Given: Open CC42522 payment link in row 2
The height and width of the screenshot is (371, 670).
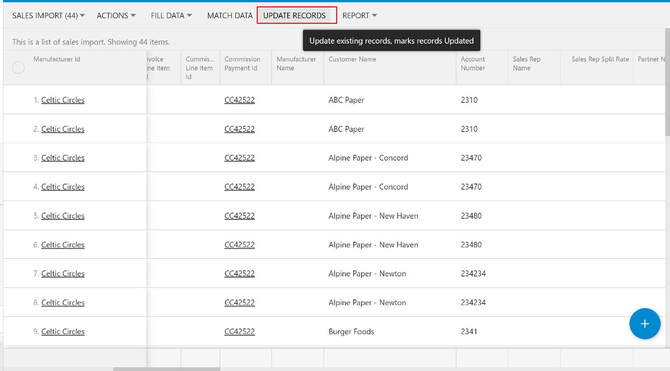Looking at the screenshot, I should pos(239,129).
